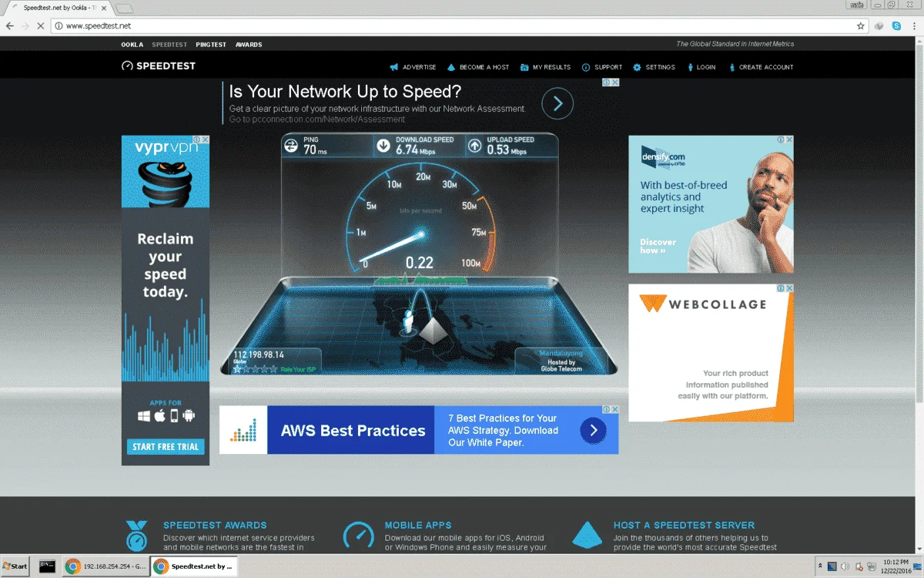Click the upload speed arrow icon
Image resolution: width=924 pixels, height=578 pixels.
[x=474, y=145]
